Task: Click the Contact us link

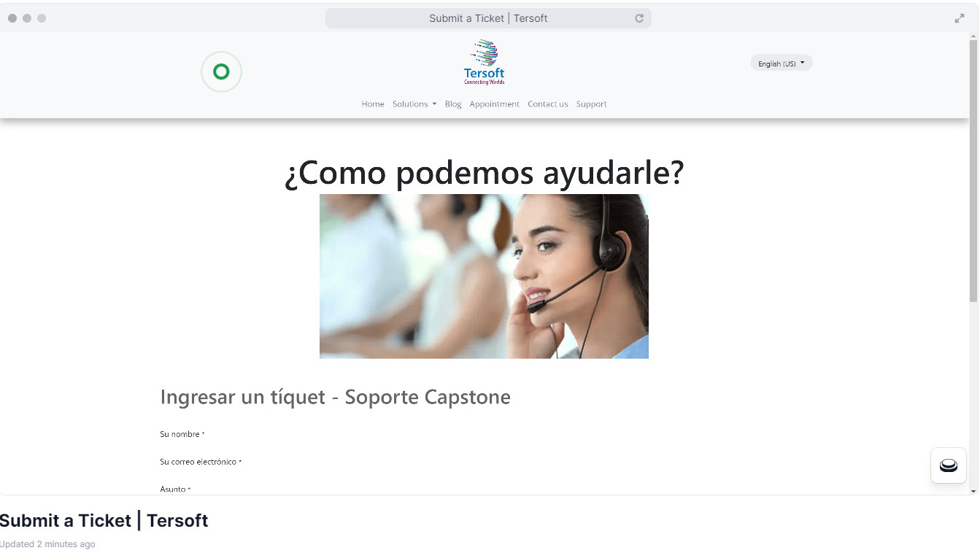Action: pos(547,104)
